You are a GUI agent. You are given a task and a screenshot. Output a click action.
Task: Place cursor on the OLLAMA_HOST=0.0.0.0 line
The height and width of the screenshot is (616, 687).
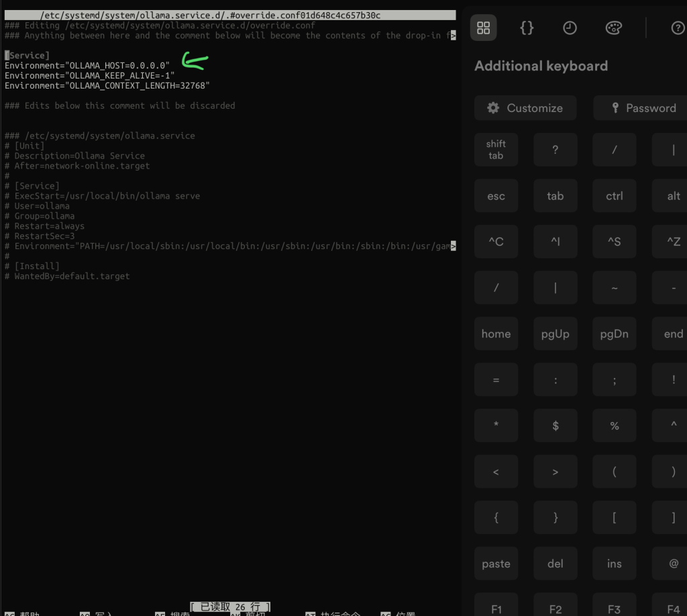[87, 66]
